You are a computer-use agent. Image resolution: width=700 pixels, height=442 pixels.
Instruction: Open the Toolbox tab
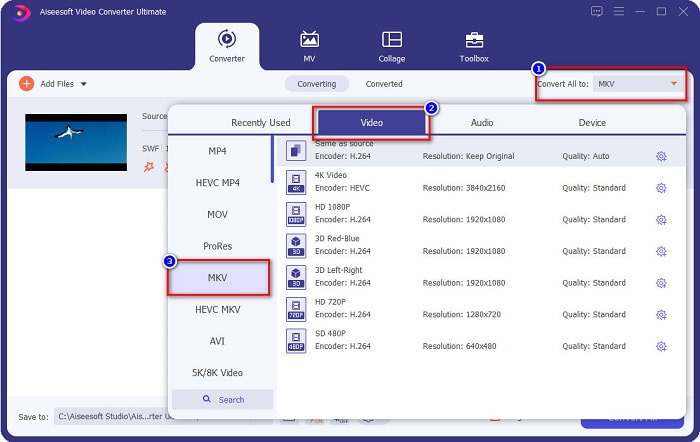[x=474, y=47]
